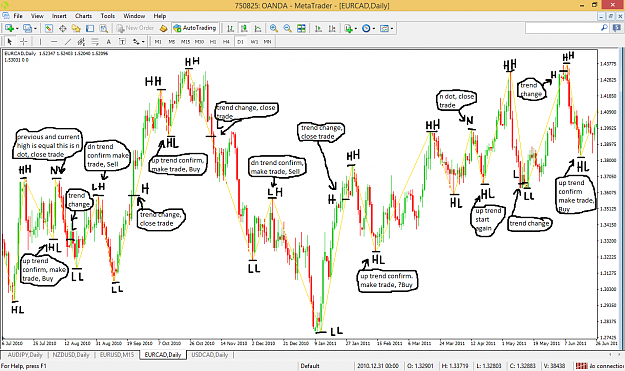Select the Vertical Line tool
This screenshot has width=625, height=371.
[x=40, y=41]
